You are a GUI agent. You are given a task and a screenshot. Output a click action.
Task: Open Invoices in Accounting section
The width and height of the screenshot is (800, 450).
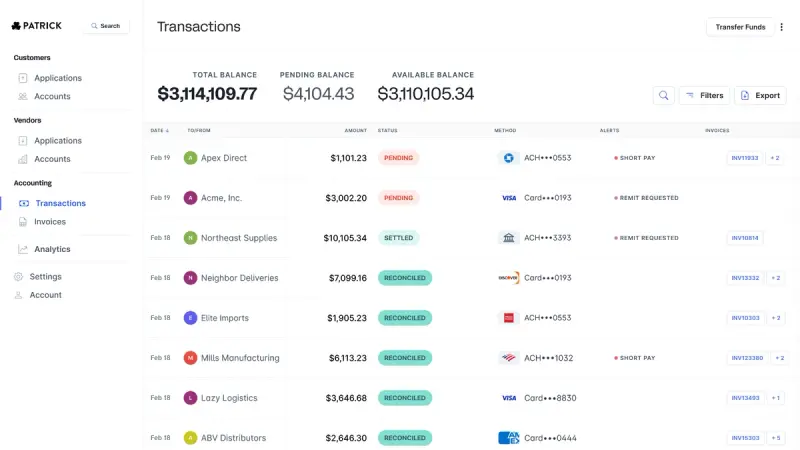50,221
